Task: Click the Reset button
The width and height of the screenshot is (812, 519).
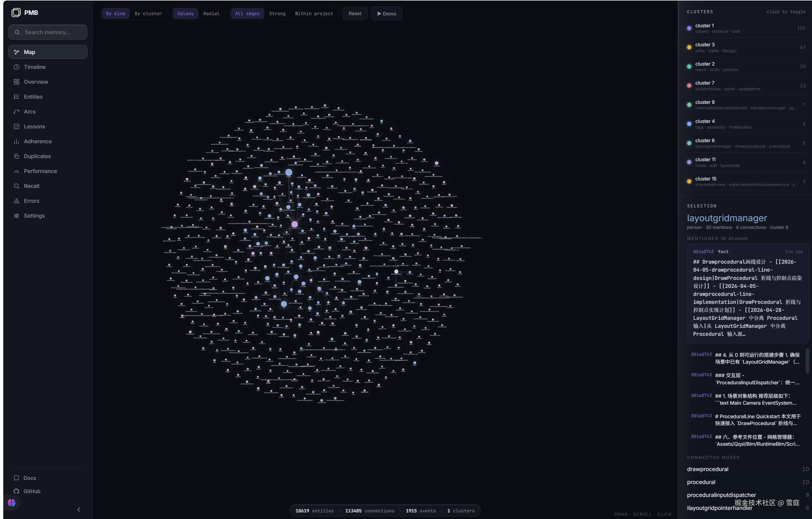Action: point(355,13)
